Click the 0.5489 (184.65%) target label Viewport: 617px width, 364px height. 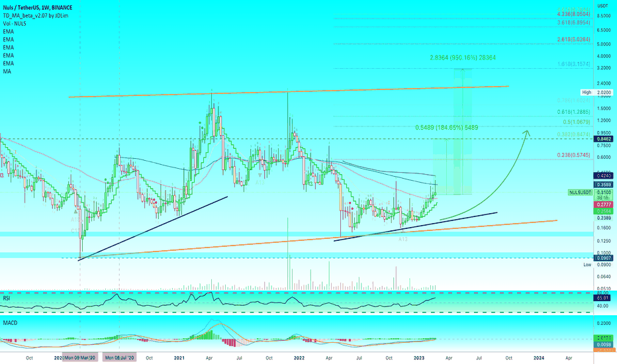click(x=447, y=128)
